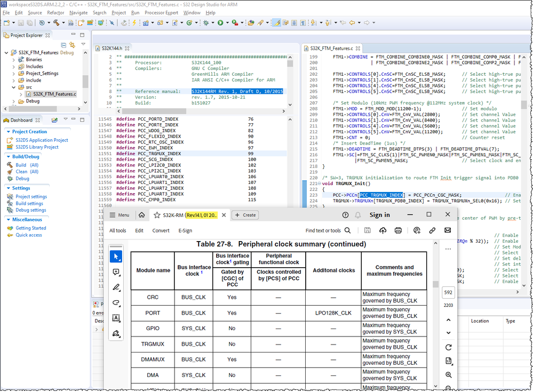Click the S32DS Application Project link
Viewport: 533px width, 392px height.
pyautogui.click(x=42, y=140)
